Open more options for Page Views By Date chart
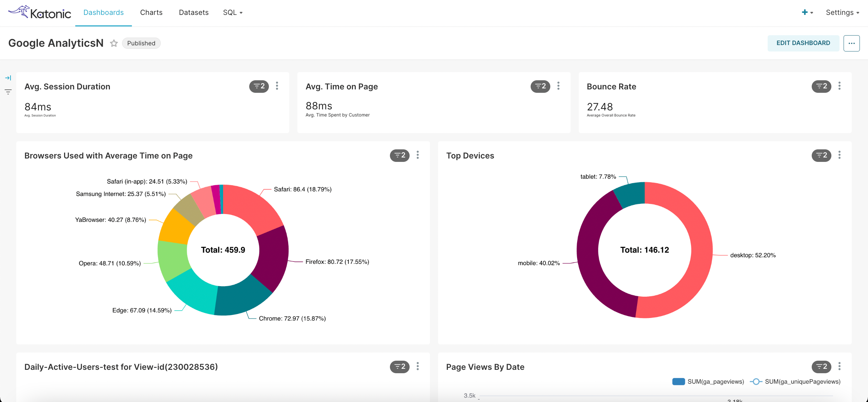This screenshot has width=868, height=402. 840,366
